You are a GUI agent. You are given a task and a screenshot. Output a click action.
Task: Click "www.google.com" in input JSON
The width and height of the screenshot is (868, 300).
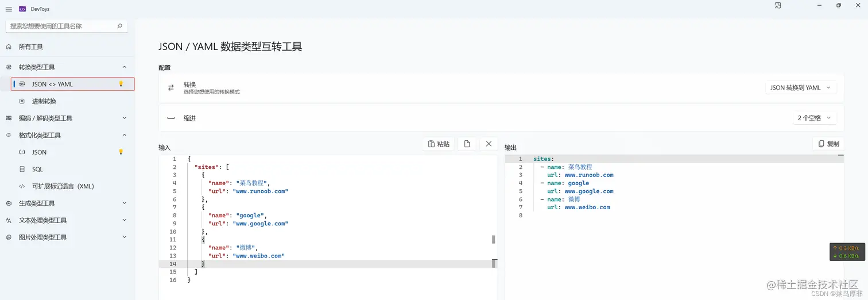pos(260,224)
